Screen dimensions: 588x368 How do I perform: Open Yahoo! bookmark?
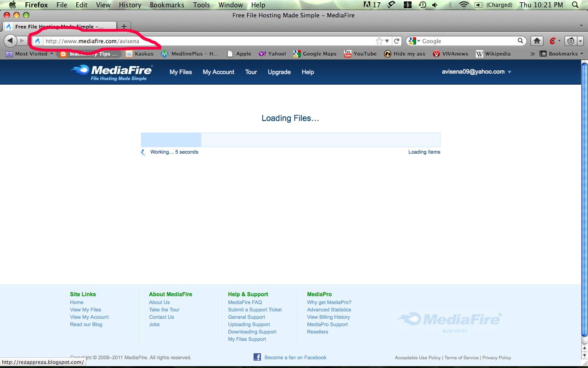click(x=272, y=54)
